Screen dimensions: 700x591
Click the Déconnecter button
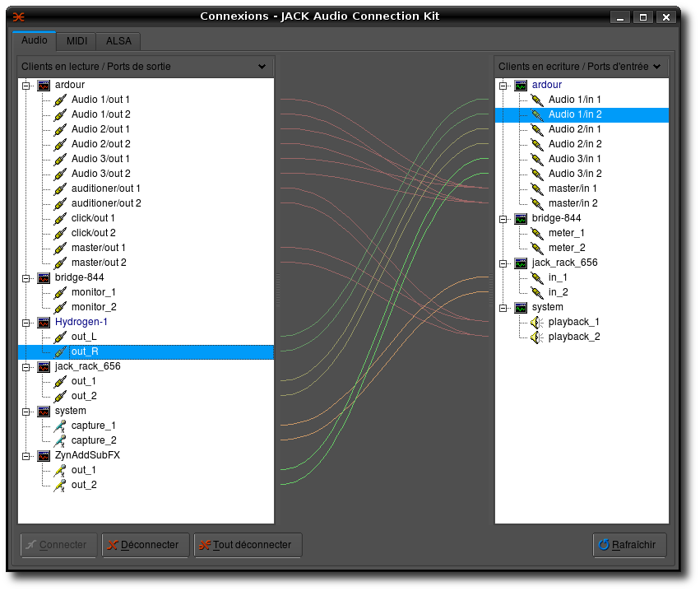[x=146, y=545]
